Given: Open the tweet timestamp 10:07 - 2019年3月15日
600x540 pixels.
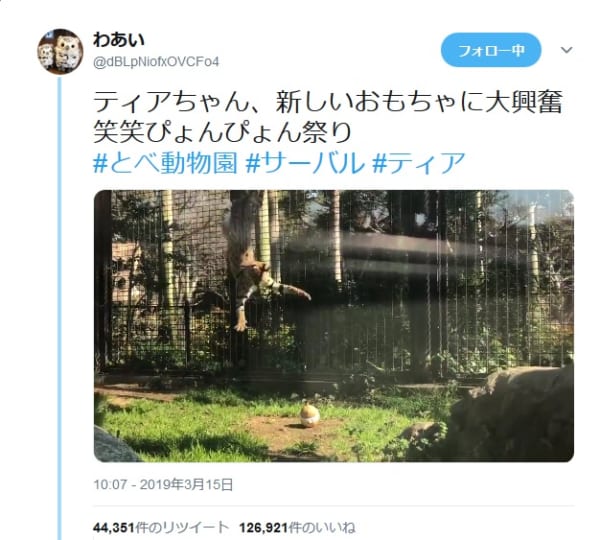Looking at the screenshot, I should 163,485.
